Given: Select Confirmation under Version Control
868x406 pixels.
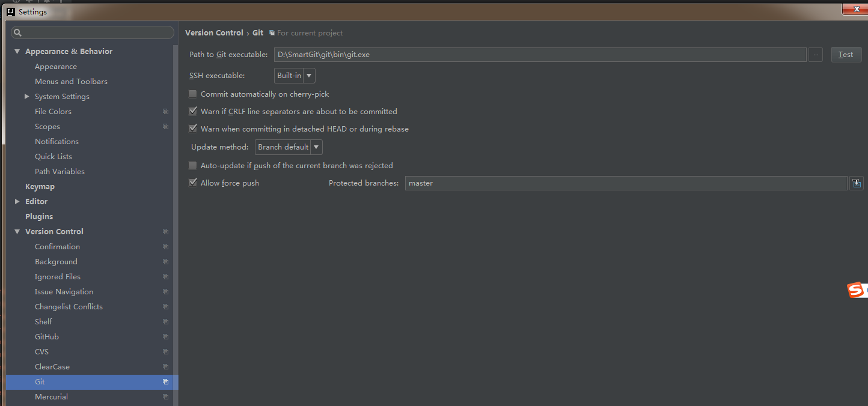Looking at the screenshot, I should [57, 247].
